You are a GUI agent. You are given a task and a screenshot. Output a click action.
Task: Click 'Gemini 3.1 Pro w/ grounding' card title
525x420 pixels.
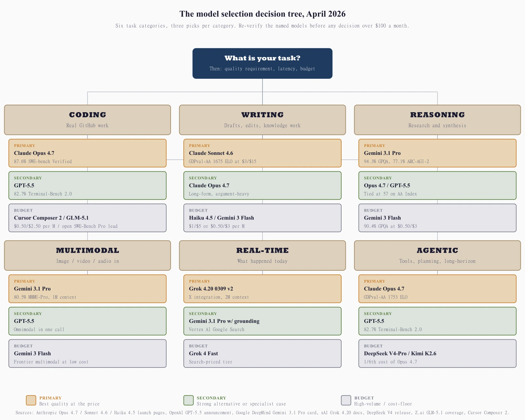pyautogui.click(x=224, y=321)
